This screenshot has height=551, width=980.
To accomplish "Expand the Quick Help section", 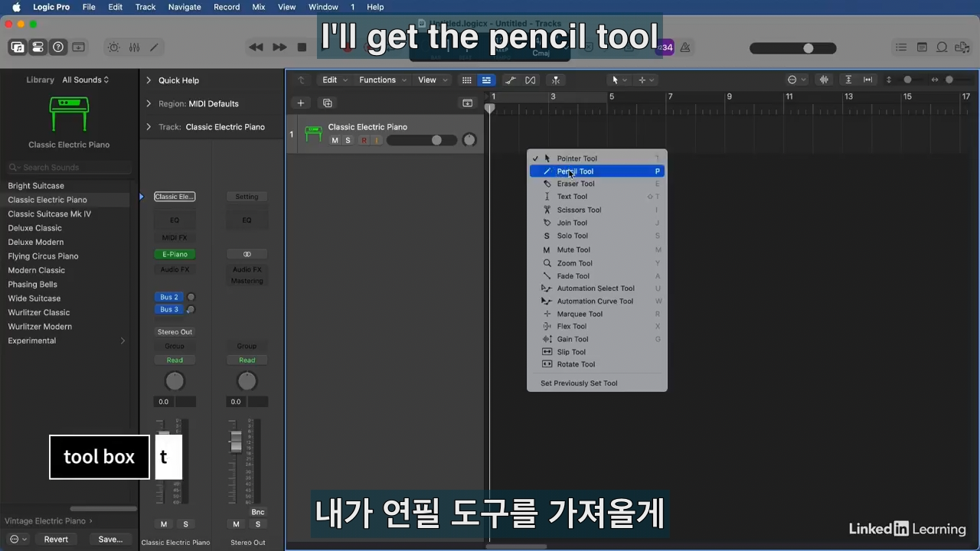I will pos(149,80).
